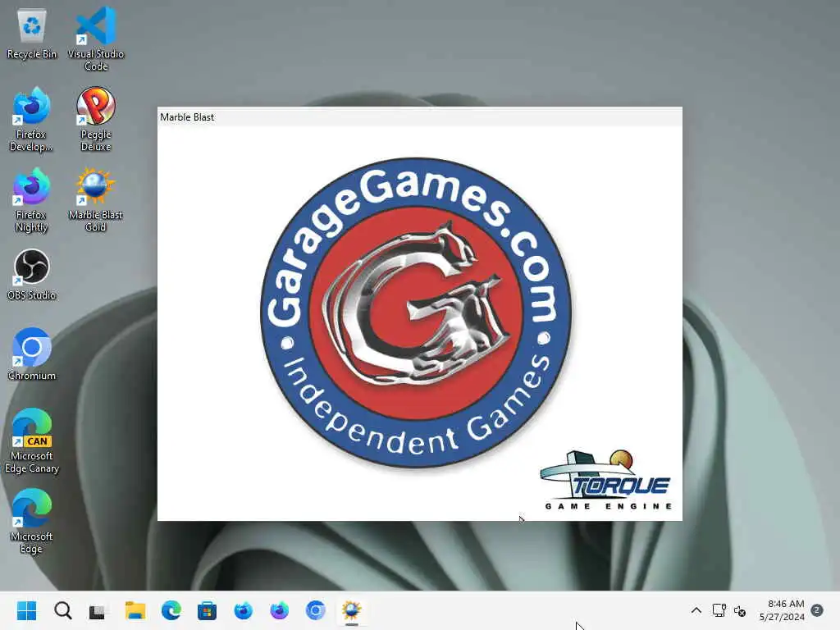Launch Firefox Nightly from the taskbar
This screenshot has height=630, width=840.
pos(279,610)
